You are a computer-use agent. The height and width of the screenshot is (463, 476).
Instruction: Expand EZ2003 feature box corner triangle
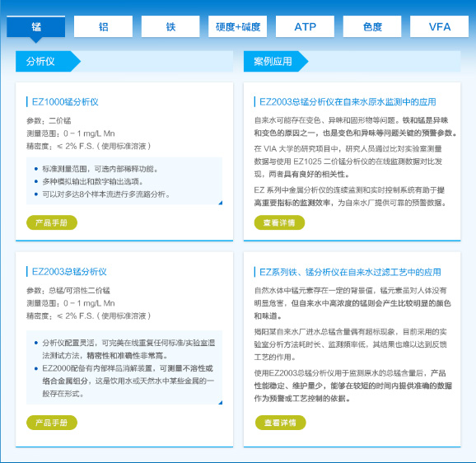221,403
